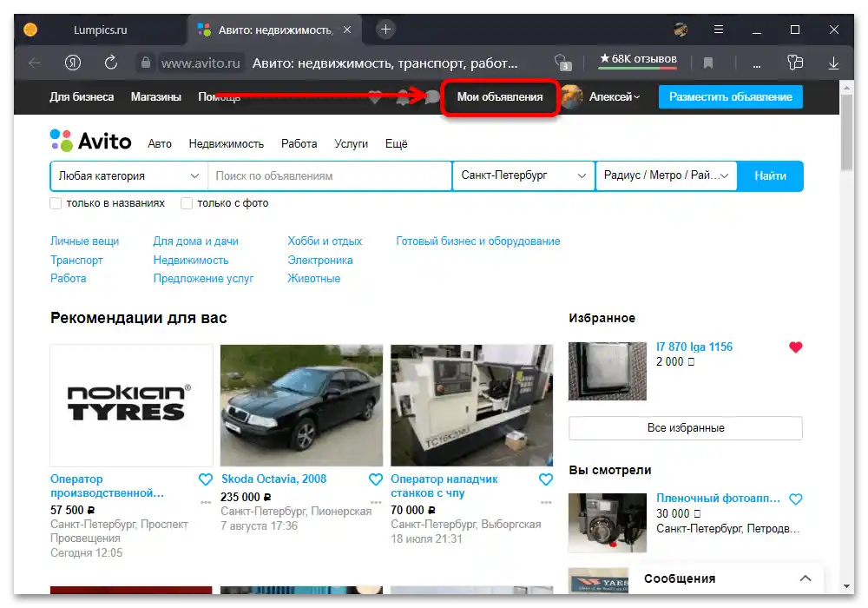The width and height of the screenshot is (868, 608).
Task: Open the Nokian Tyres listing image
Action: click(x=131, y=406)
